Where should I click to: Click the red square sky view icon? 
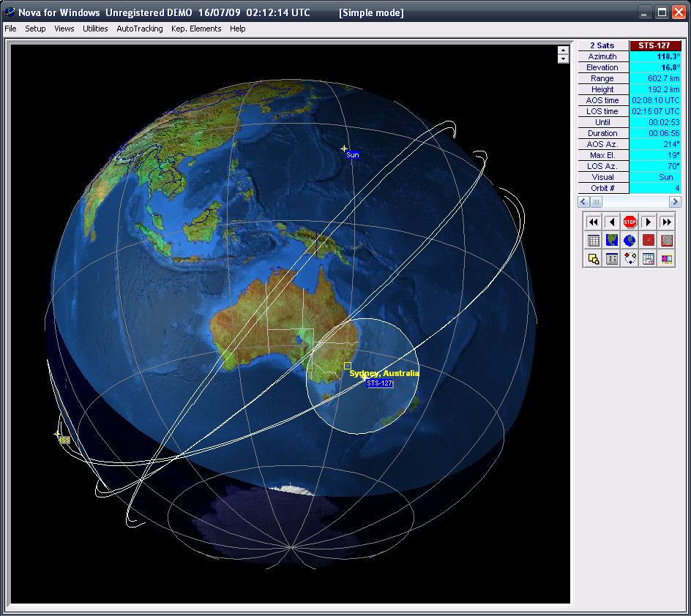[x=649, y=241]
